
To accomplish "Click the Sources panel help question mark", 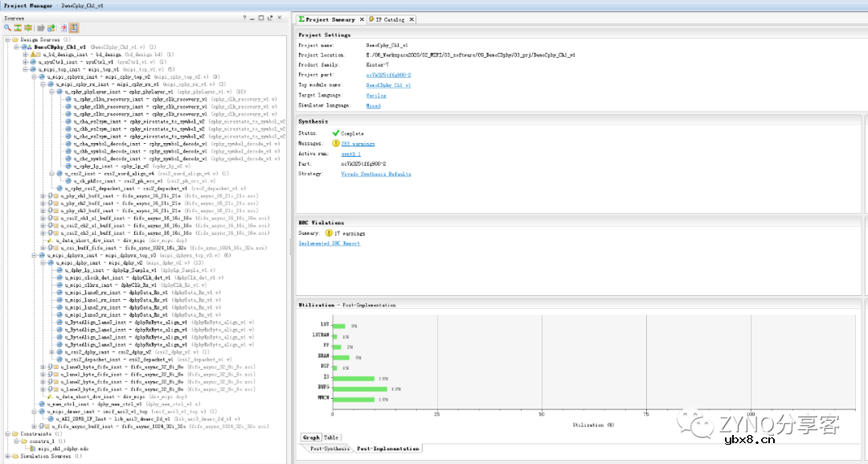I will 245,18.
